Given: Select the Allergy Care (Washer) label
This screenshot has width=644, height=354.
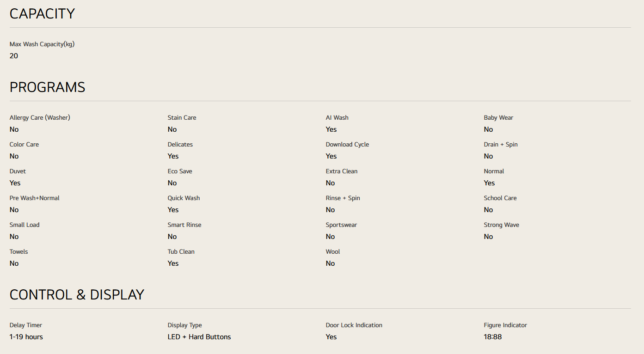Looking at the screenshot, I should (x=40, y=118).
